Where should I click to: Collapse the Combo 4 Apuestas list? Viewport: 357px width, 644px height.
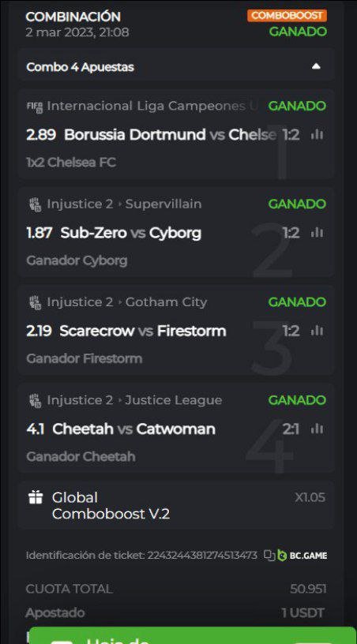pos(316,66)
